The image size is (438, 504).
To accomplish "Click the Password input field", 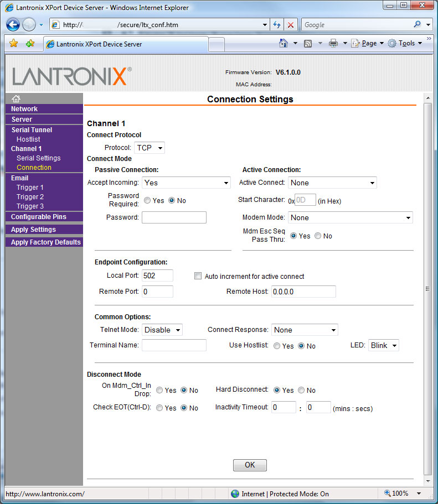I will click(174, 217).
